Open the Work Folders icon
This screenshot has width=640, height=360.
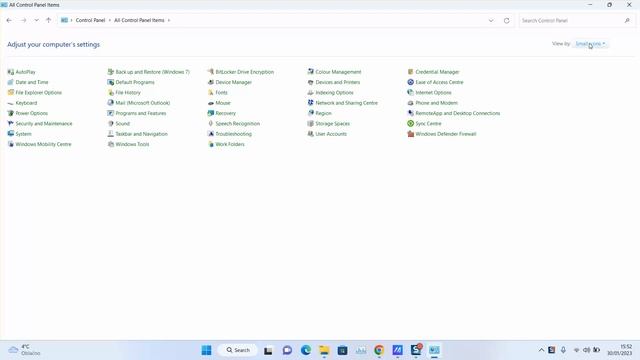click(211, 144)
